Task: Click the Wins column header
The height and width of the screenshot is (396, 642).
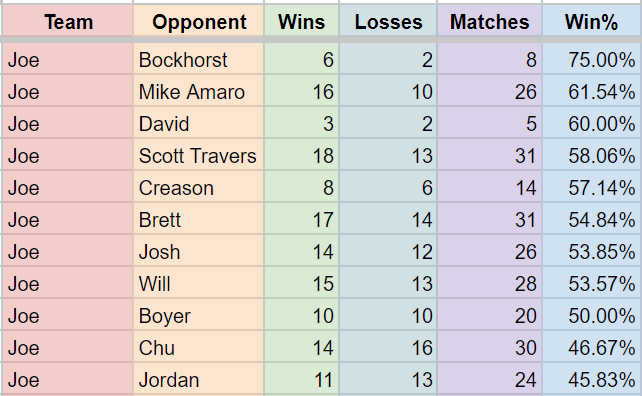Action: [301, 21]
